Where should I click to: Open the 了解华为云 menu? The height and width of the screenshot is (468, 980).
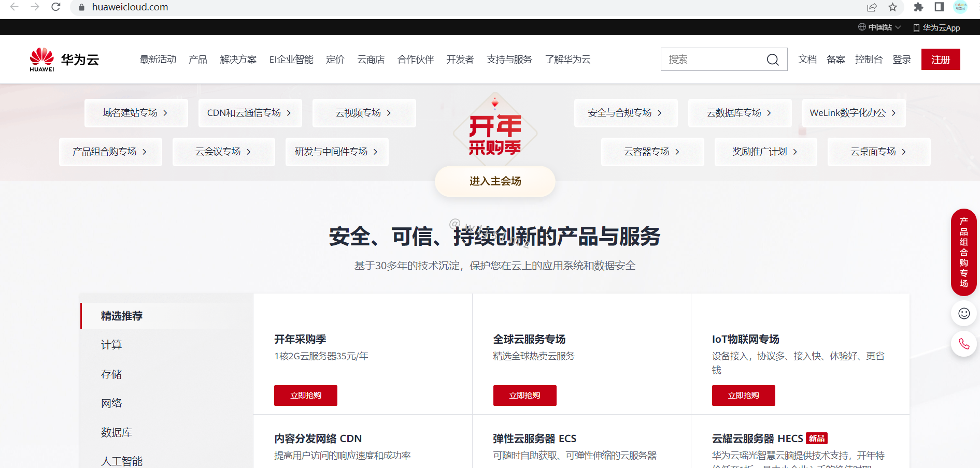568,60
